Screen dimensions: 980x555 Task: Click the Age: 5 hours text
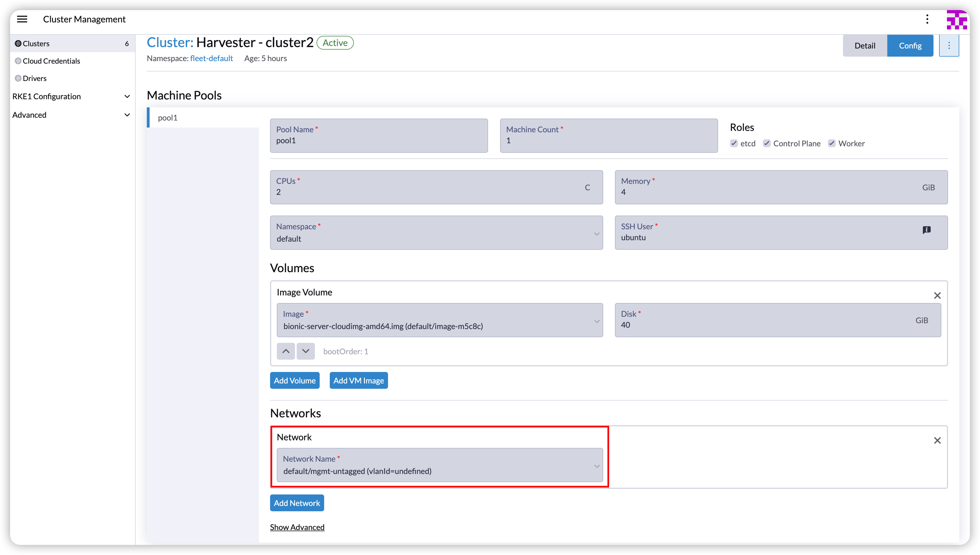click(265, 58)
